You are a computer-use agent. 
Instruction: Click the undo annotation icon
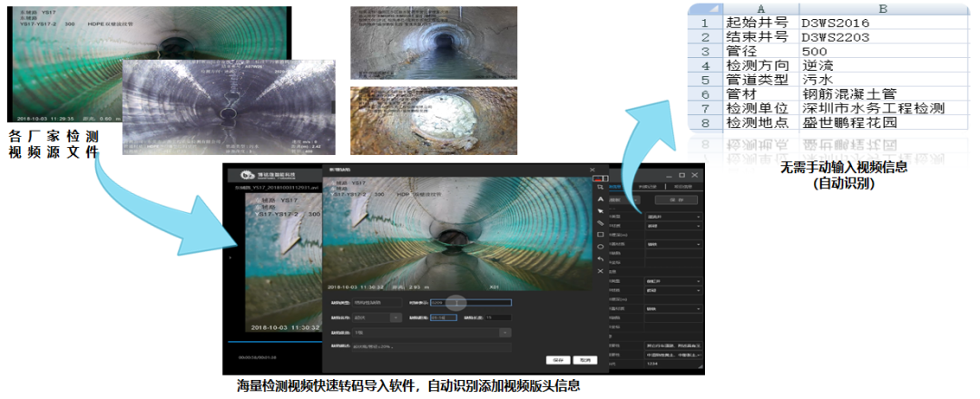point(601,258)
